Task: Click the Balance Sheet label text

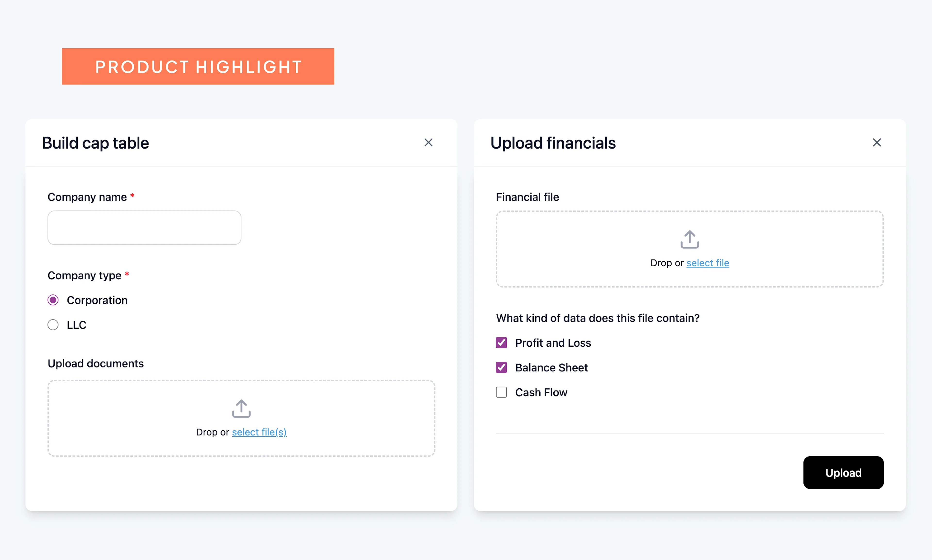Action: click(552, 368)
